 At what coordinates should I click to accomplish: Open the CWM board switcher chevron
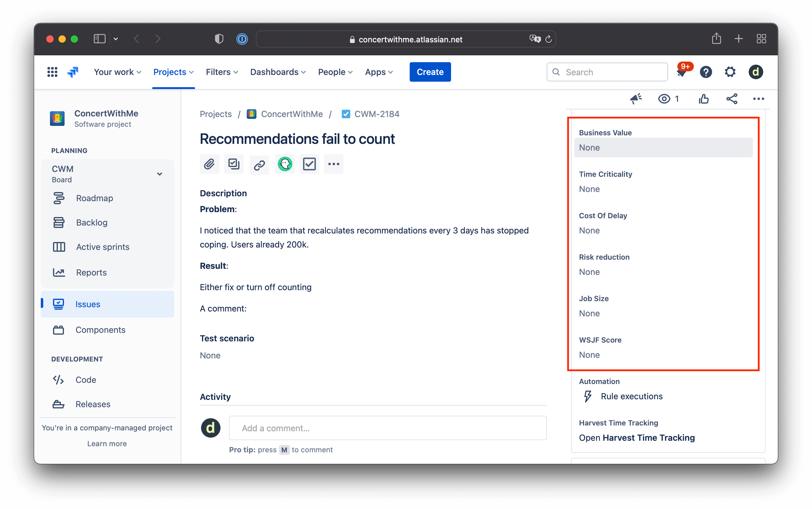point(159,174)
